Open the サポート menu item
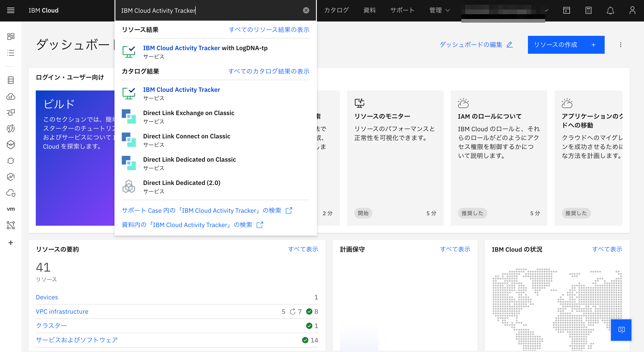The height and width of the screenshot is (352, 644). [402, 10]
